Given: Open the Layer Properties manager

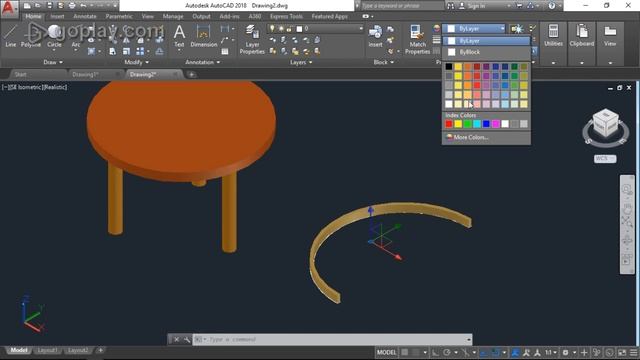Looking at the screenshot, I should coord(252,39).
